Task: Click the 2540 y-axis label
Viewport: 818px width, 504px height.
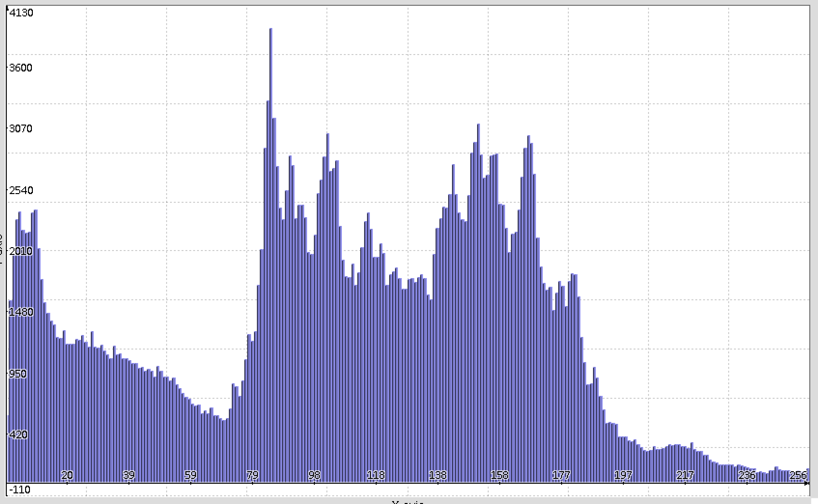Action: [21, 190]
